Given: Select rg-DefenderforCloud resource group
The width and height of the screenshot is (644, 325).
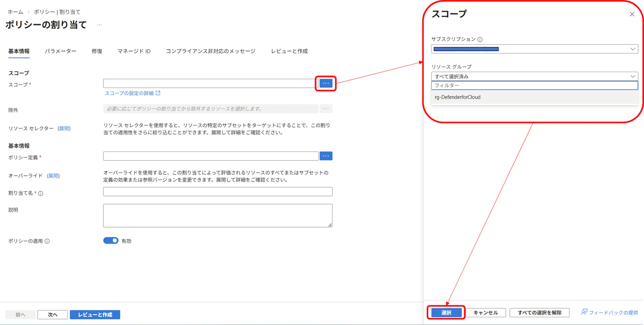Looking at the screenshot, I should 535,97.
